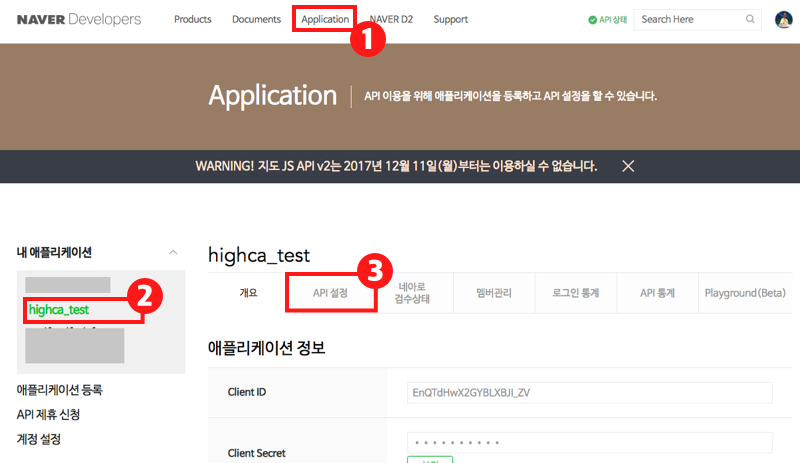Click the 애플리케이션 정보 section heading

pyautogui.click(x=267, y=348)
